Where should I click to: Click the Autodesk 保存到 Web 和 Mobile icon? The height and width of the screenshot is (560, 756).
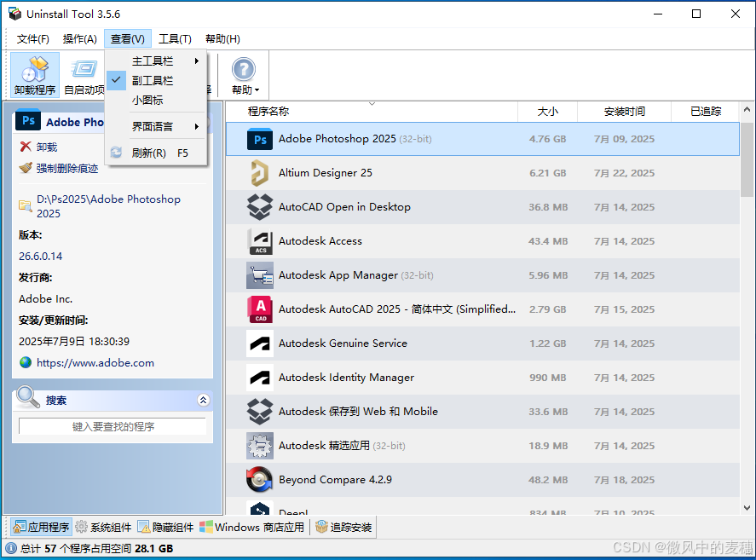(260, 412)
